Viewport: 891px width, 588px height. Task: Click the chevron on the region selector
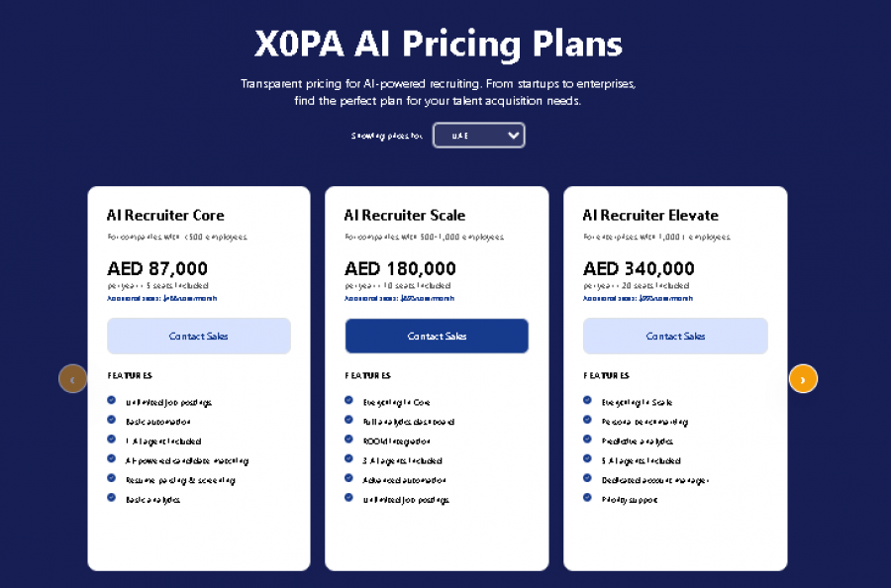pos(513,135)
